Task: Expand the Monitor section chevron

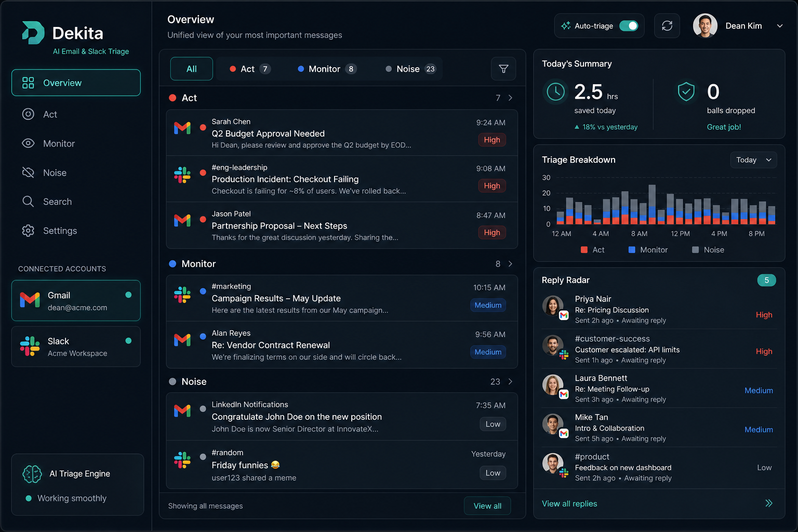Action: [x=510, y=264]
